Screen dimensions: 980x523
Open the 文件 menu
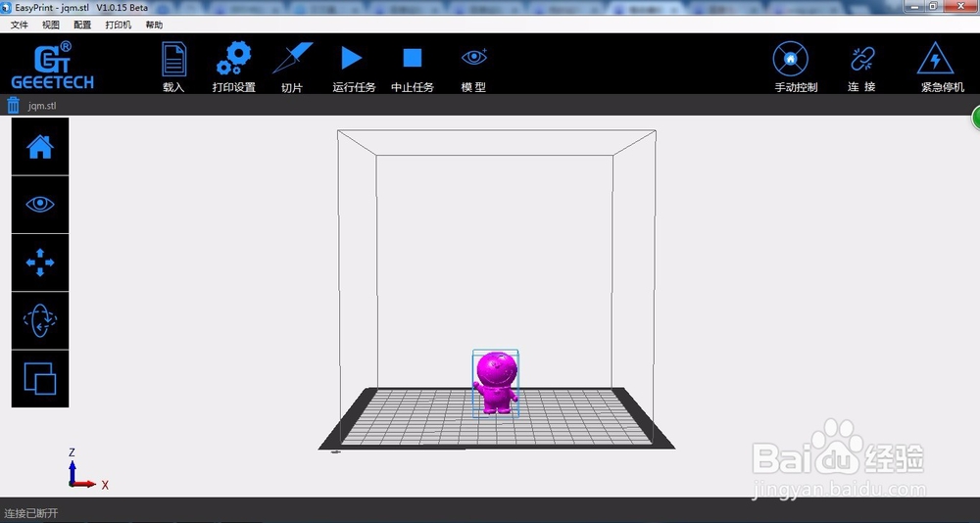point(20,25)
